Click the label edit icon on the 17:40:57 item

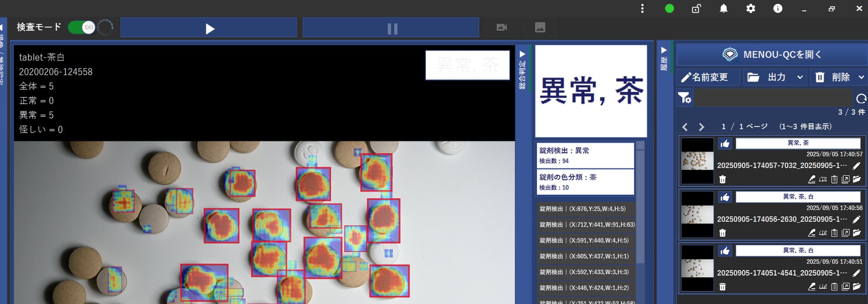tap(823, 180)
